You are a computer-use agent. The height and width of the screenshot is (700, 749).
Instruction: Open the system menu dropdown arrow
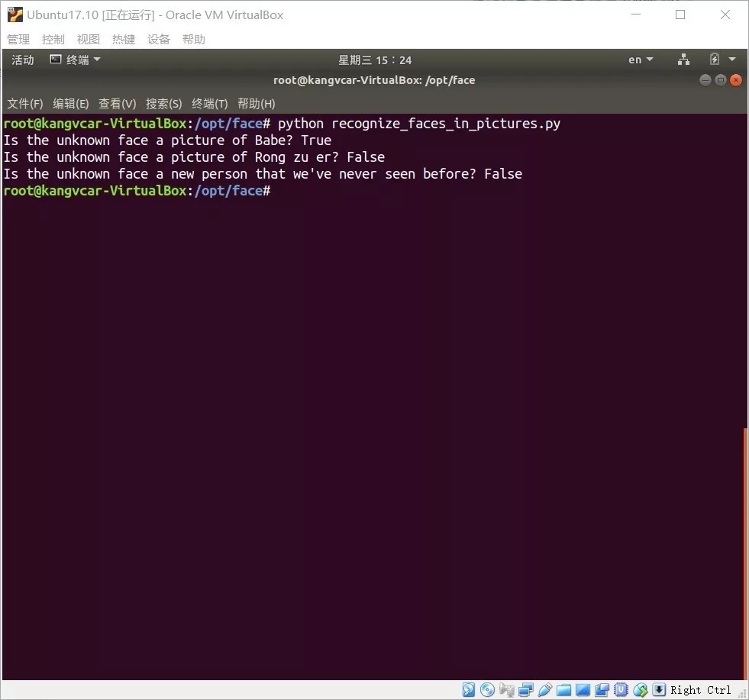[732, 60]
